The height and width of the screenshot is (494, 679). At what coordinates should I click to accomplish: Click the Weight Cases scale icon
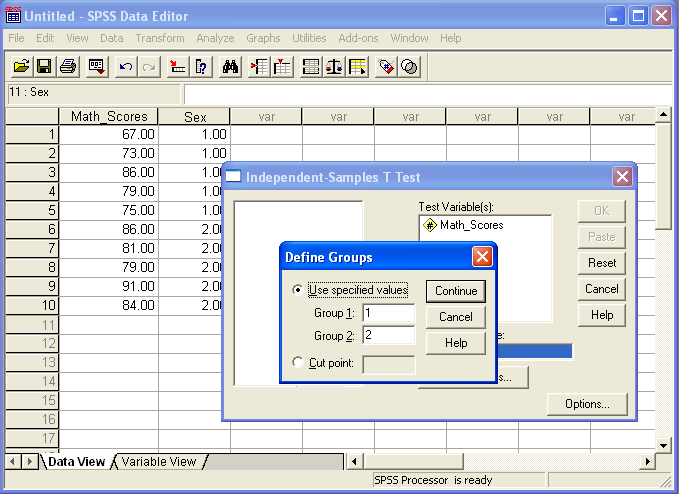pos(334,67)
